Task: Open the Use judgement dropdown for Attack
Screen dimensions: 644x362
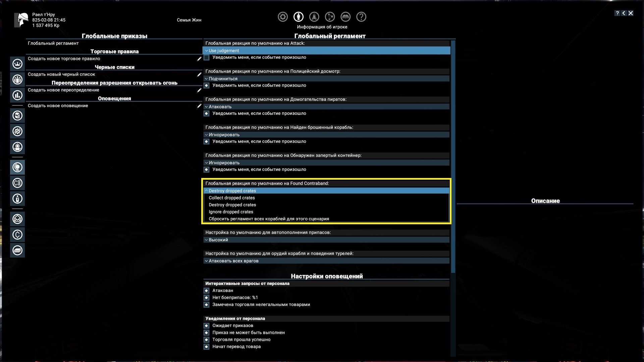Action: (326, 51)
